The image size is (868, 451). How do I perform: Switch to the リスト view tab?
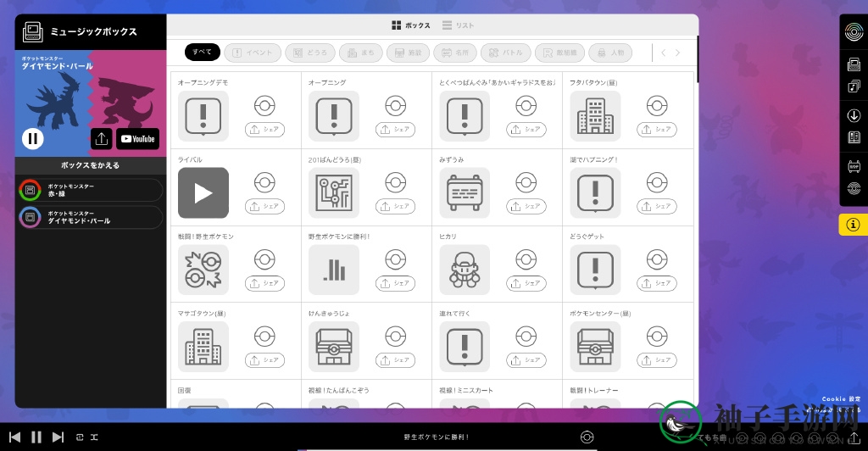[459, 25]
